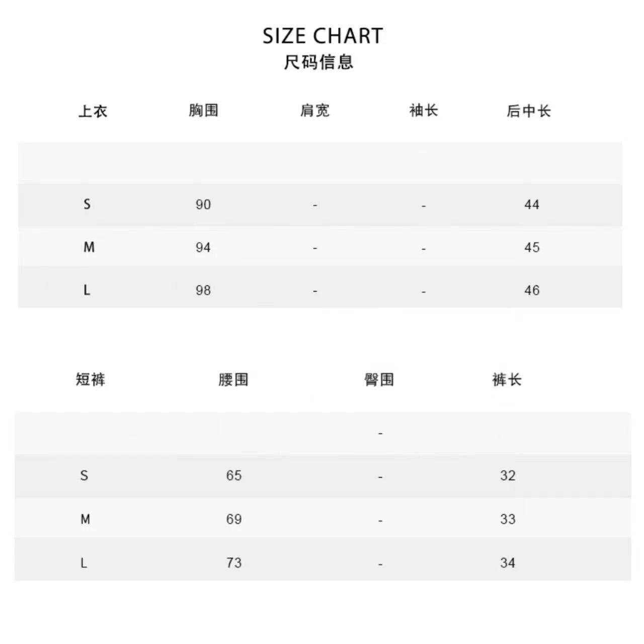
Task: Click the 胸围 column header
Action: pyautogui.click(x=204, y=110)
